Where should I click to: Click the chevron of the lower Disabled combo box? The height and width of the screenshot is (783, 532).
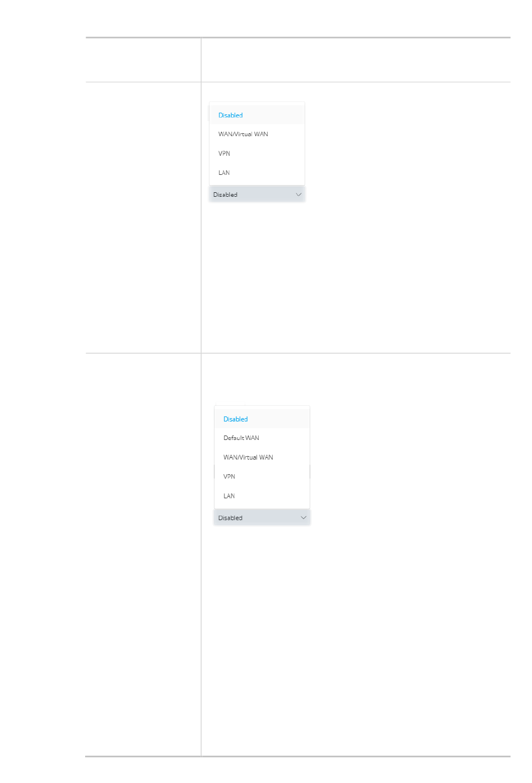[304, 518]
